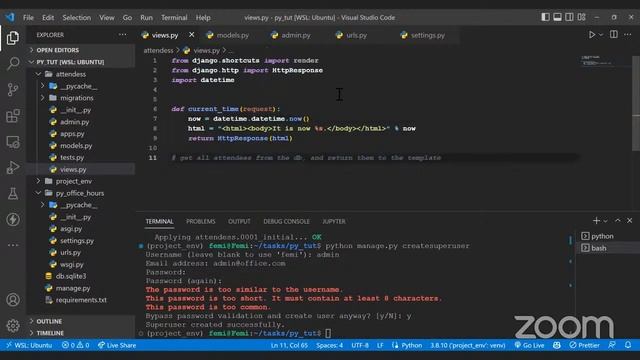
Task: Open the Selection menu
Action: pos(76,18)
